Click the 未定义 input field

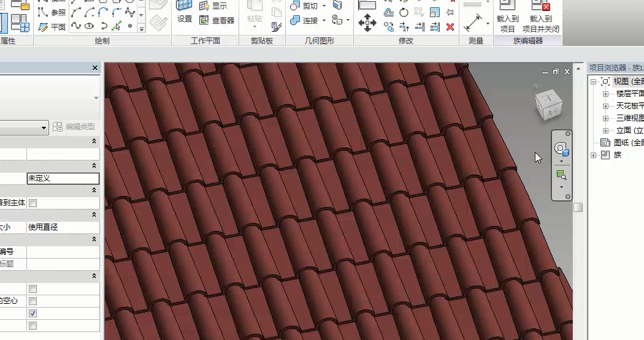[62, 178]
